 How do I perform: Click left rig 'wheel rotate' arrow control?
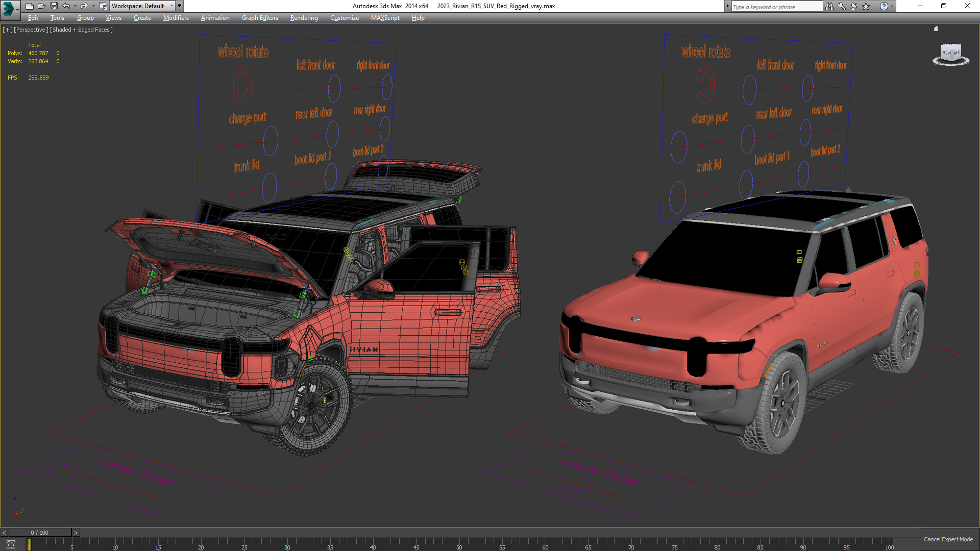pos(243,85)
